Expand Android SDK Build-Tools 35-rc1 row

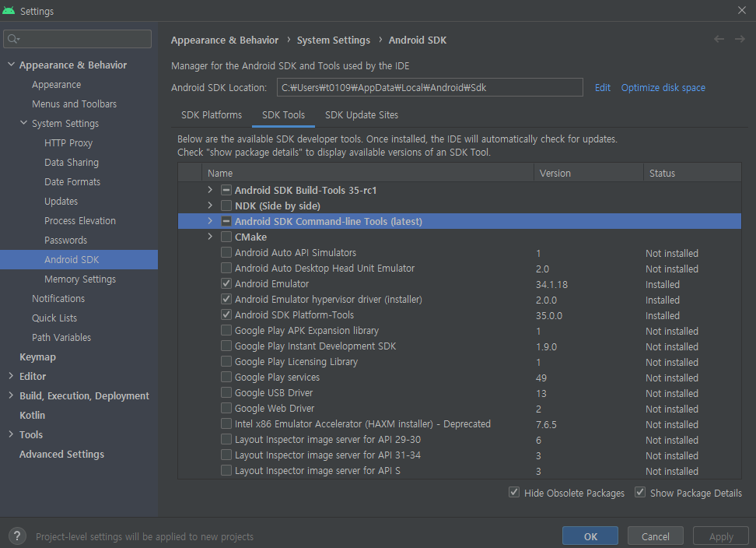(x=210, y=190)
